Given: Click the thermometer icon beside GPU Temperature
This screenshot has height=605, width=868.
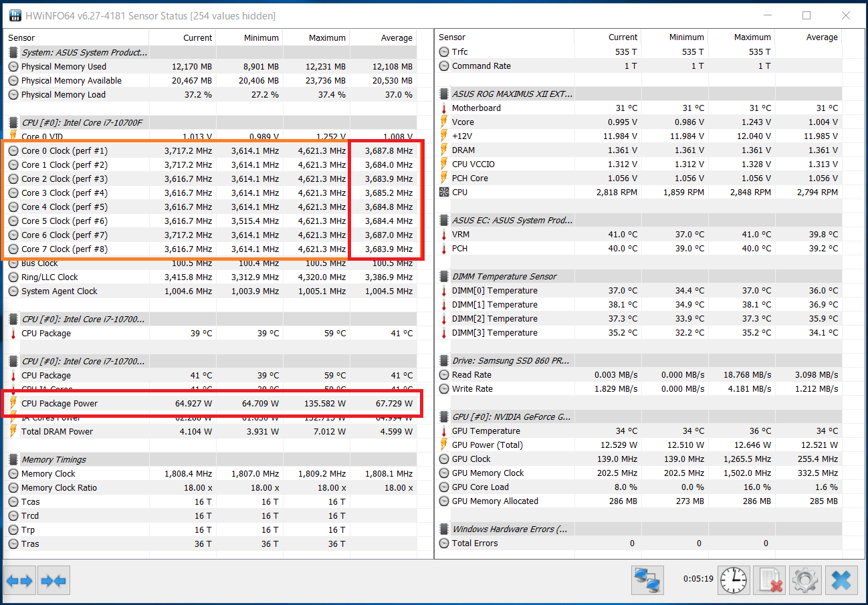Looking at the screenshot, I should (444, 431).
